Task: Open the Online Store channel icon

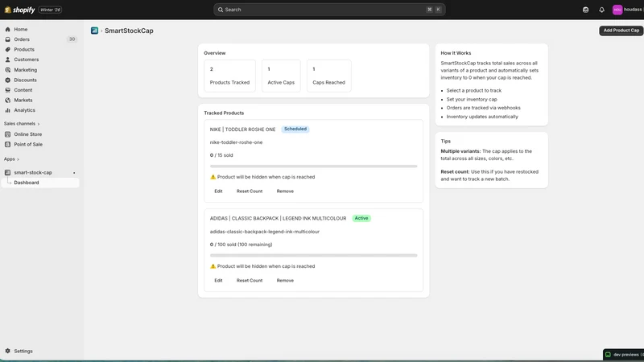Action: coord(7,134)
